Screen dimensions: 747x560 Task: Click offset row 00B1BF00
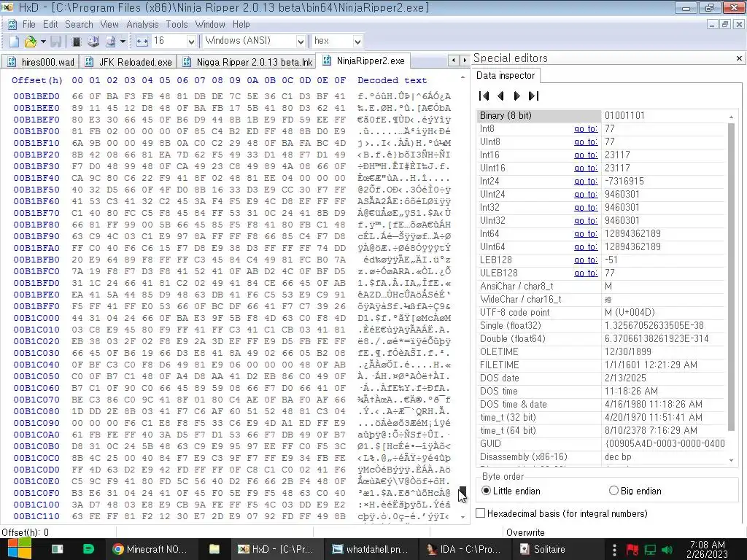tap(36, 131)
